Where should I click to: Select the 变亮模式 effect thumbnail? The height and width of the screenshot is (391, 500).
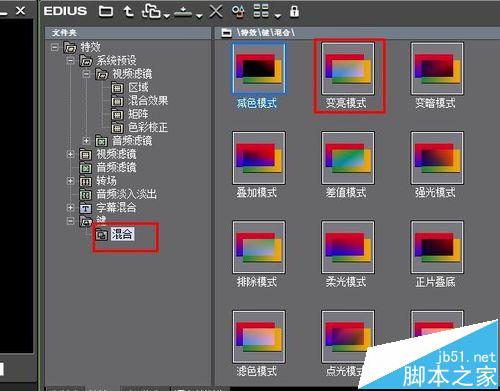[348, 68]
